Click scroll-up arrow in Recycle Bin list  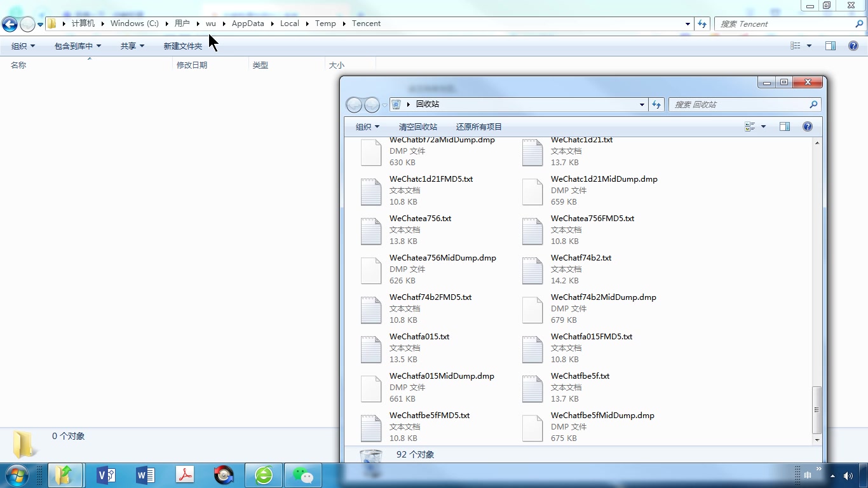coord(817,143)
